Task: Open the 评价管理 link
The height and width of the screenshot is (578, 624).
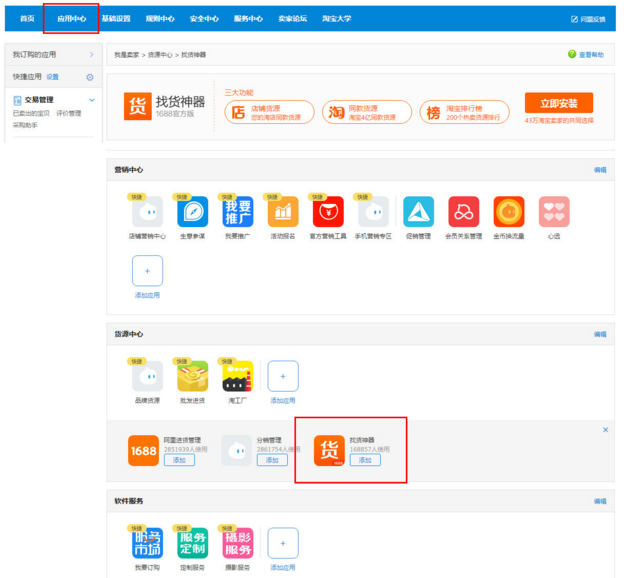Action: (x=68, y=113)
